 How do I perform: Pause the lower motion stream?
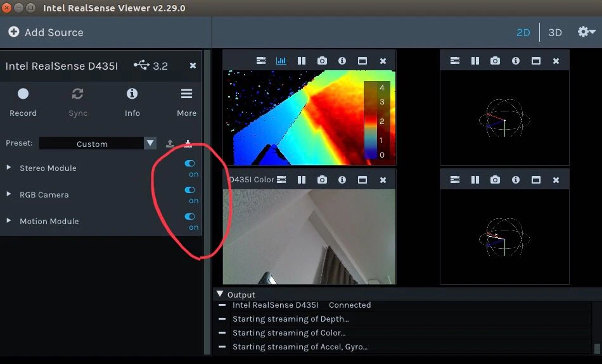coord(475,180)
